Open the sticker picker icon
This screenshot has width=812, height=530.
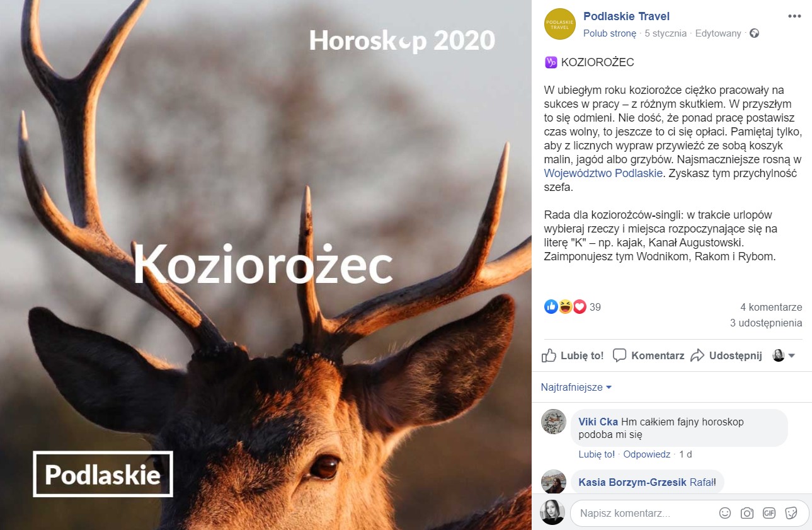click(x=791, y=513)
